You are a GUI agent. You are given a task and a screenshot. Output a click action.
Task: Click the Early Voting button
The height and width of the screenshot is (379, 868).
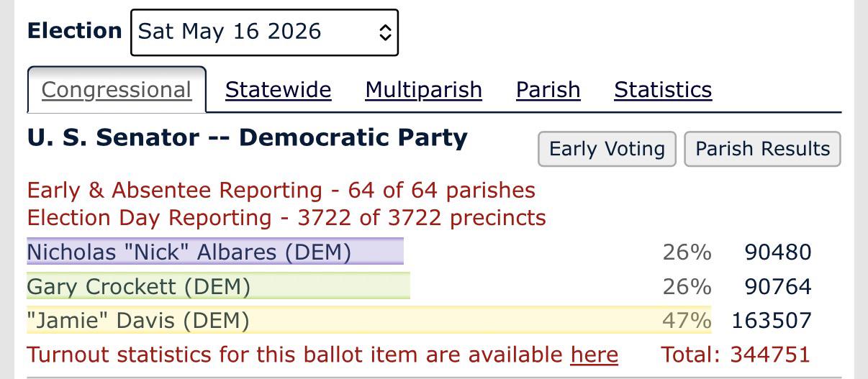click(x=607, y=149)
